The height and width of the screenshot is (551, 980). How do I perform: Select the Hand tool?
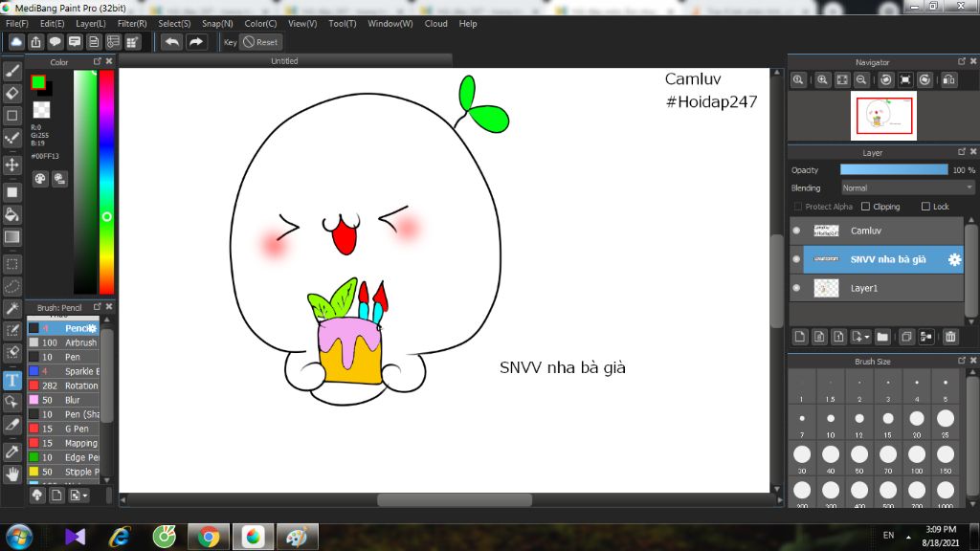coord(11,474)
